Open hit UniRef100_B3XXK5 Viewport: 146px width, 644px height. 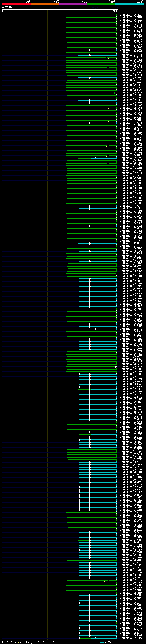131,37
